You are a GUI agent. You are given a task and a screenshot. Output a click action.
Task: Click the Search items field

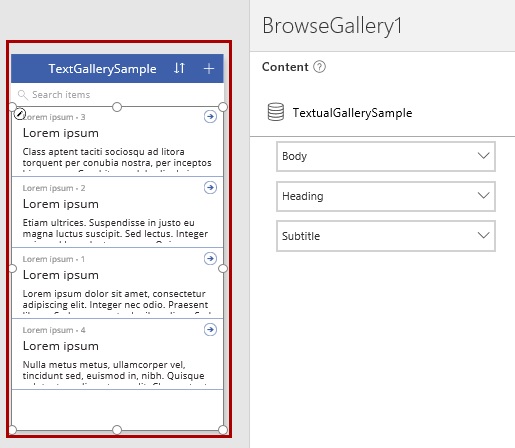tap(117, 95)
